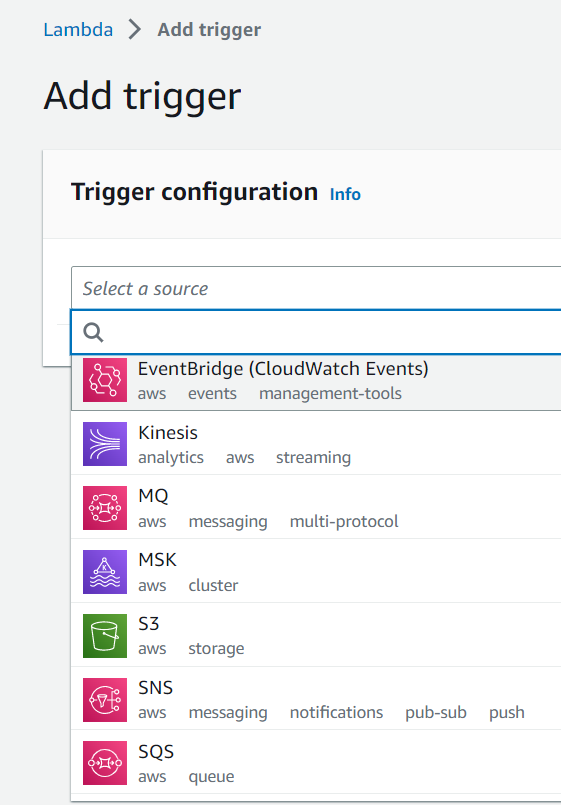Click the SNS service icon
The width and height of the screenshot is (561, 805).
(x=105, y=699)
